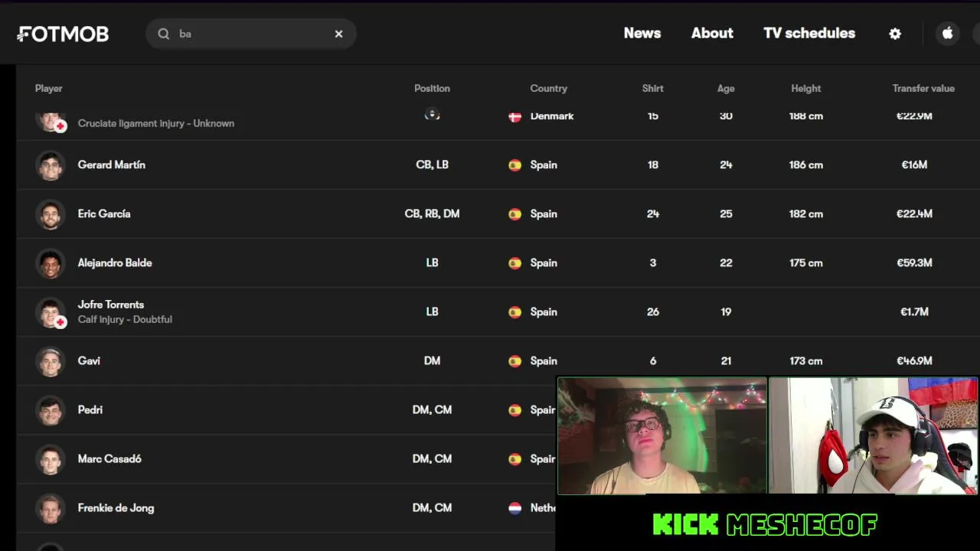Screen dimensions: 980x551
Task: Open Gerard Martín player avatar
Action: tap(51, 165)
